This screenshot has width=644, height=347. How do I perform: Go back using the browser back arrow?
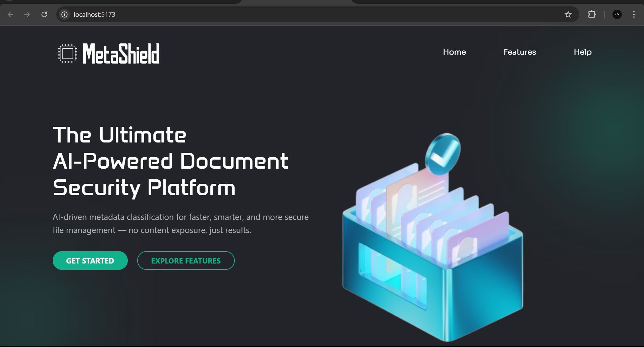10,14
